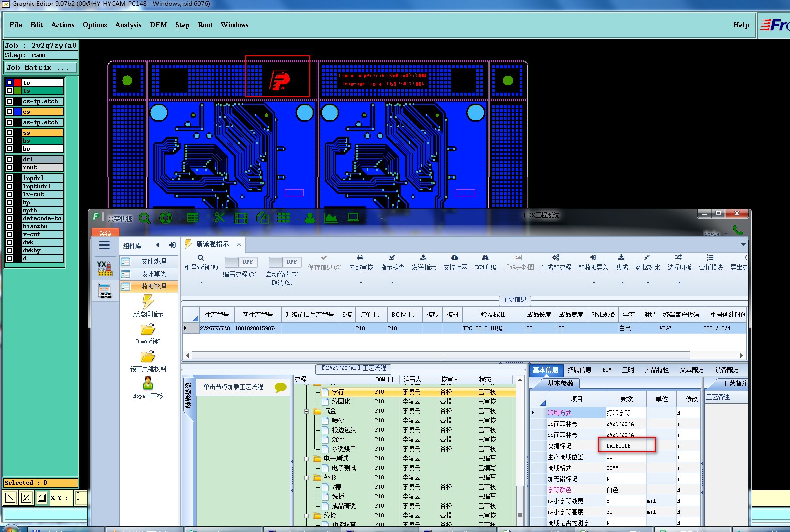Select the green scissors icon
This screenshot has height=532, width=790.
pos(219,218)
